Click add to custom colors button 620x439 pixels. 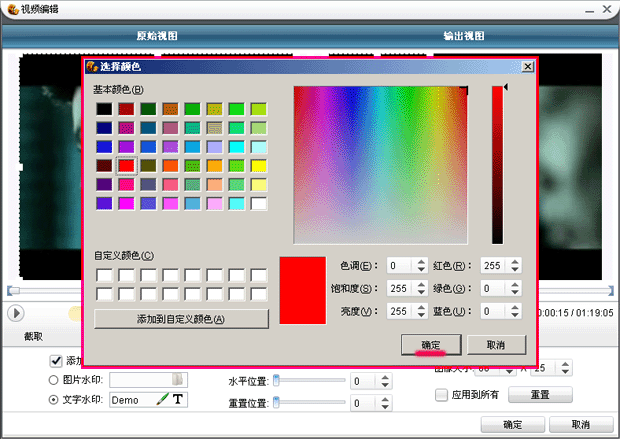[x=181, y=319]
